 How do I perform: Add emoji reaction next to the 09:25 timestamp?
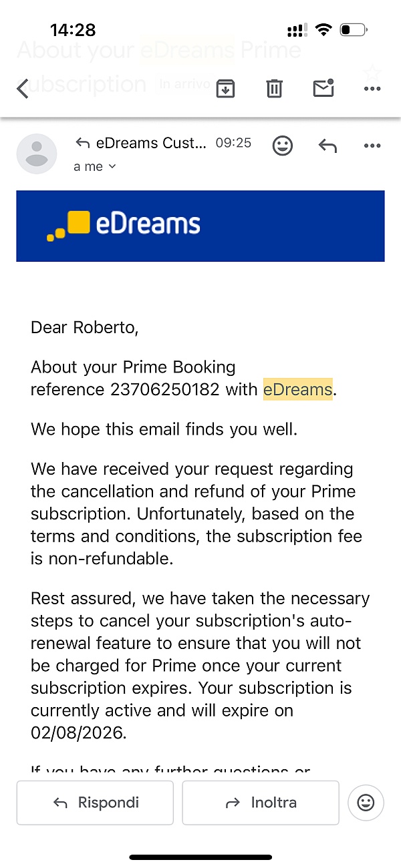click(x=283, y=146)
